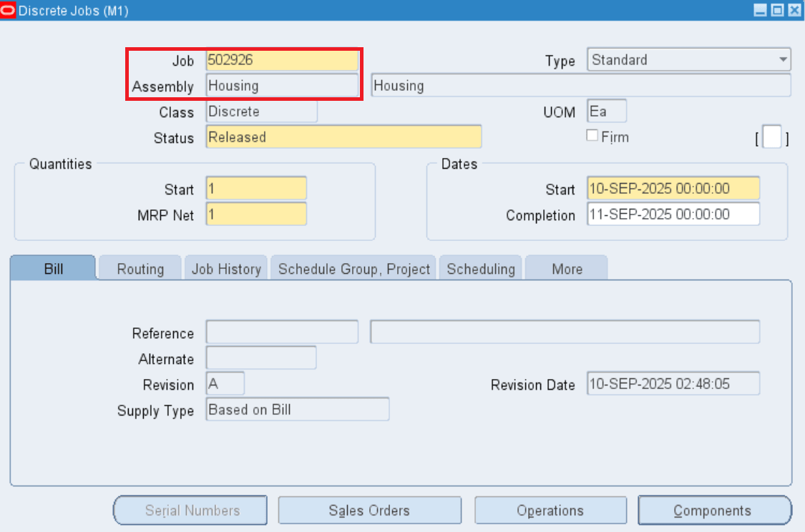
Task: Click the descriptive flexfield bracket box
Action: [x=772, y=137]
